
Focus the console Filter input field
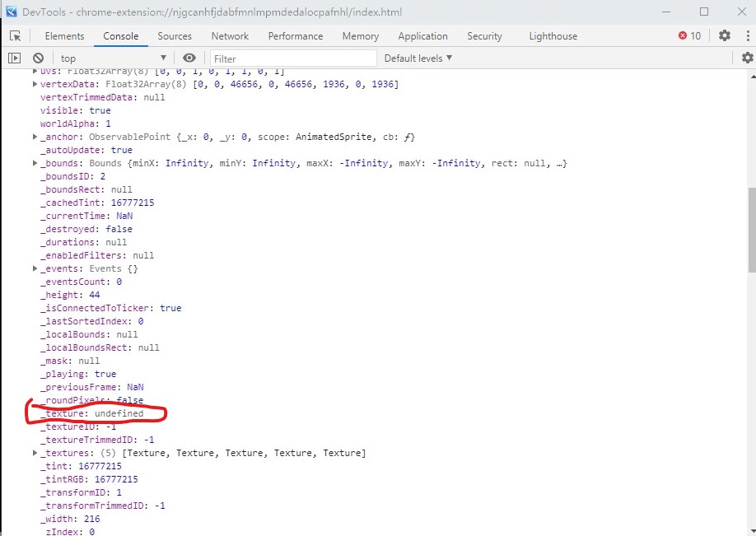(x=293, y=58)
